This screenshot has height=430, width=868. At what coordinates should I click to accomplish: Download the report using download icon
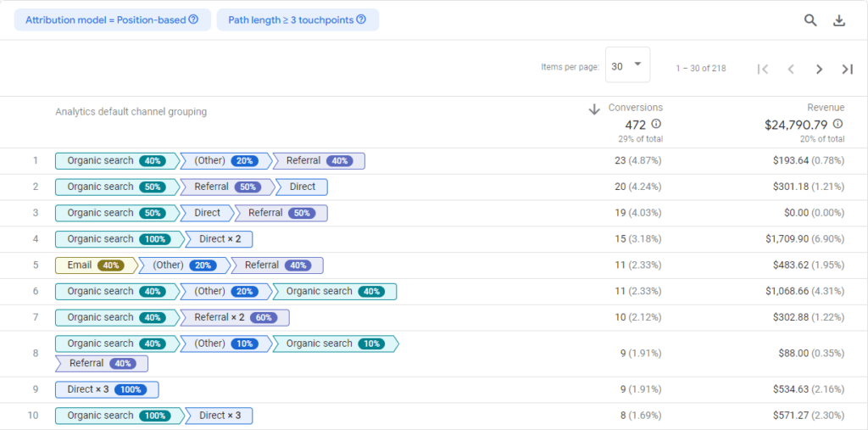tap(839, 20)
